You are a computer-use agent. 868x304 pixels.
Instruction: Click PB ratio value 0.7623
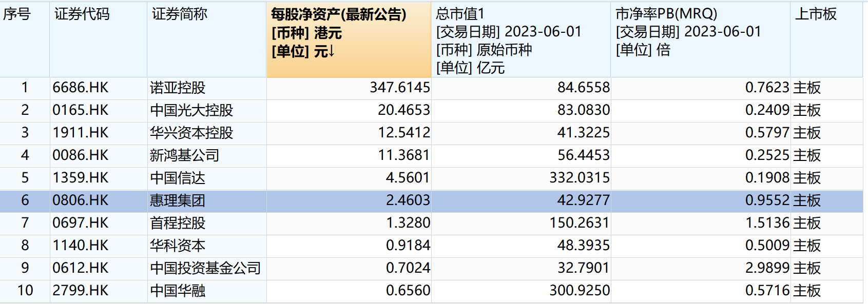767,88
